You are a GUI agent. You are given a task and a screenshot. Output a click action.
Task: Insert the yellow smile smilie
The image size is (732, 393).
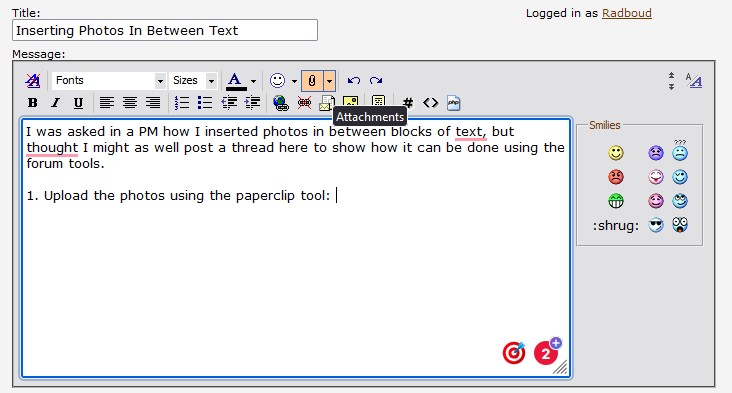click(616, 153)
